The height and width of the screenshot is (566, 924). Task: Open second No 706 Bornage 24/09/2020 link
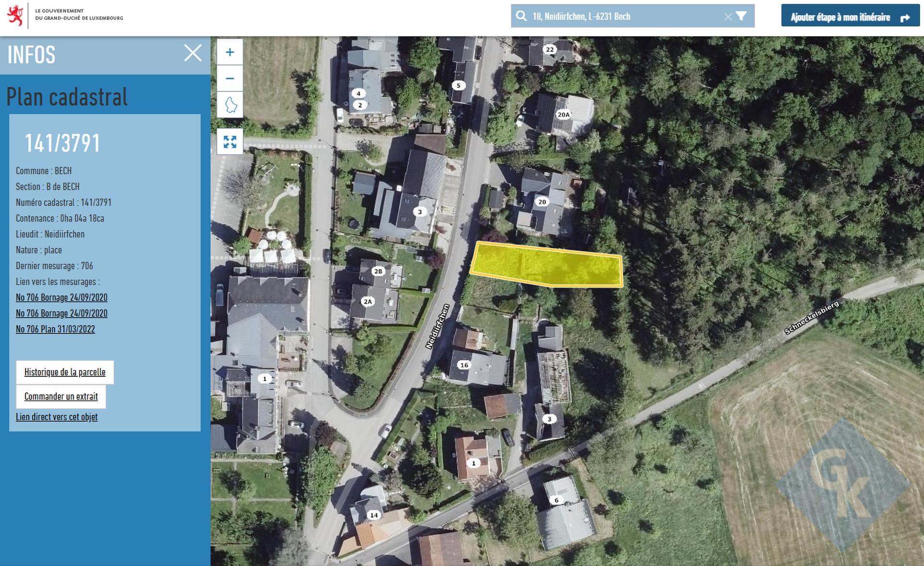62,313
